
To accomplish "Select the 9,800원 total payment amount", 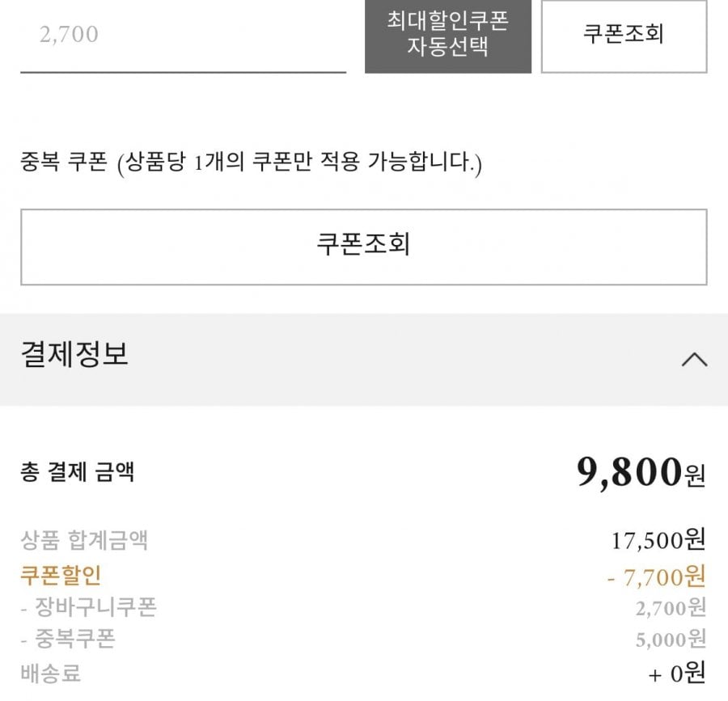I will tap(640, 472).
